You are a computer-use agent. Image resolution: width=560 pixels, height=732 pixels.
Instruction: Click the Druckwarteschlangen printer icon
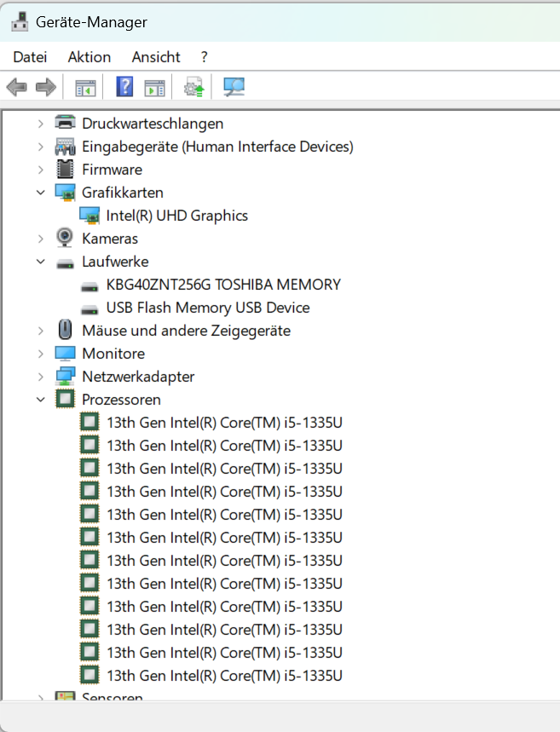65,124
